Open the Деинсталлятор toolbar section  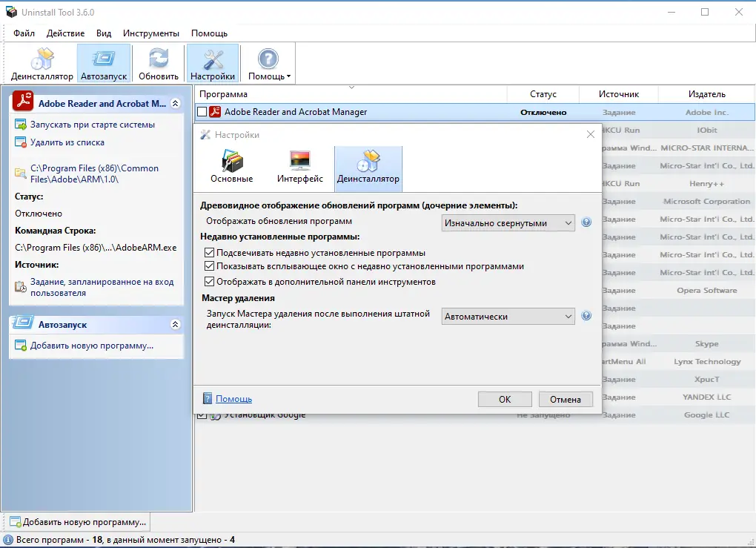pos(42,65)
